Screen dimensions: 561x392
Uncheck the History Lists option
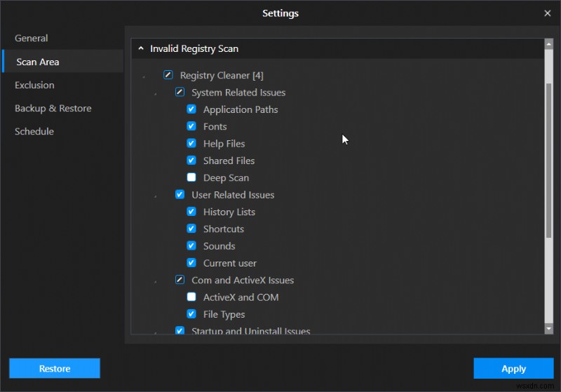click(191, 212)
